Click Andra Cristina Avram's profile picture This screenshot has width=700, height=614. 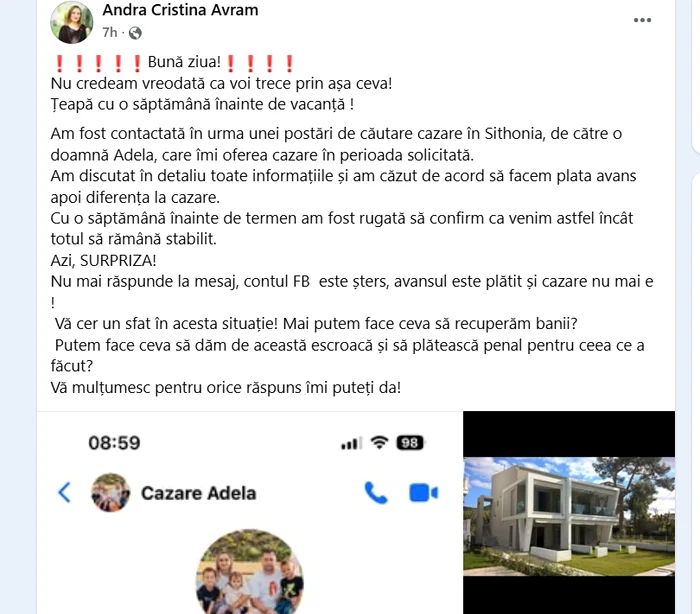coord(72,22)
